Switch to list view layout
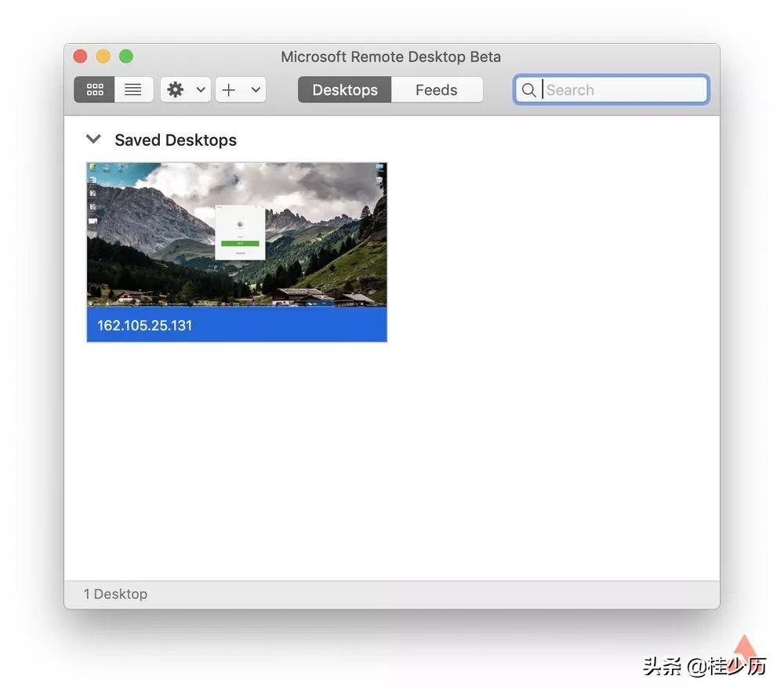This screenshot has width=784, height=694. pyautogui.click(x=133, y=88)
